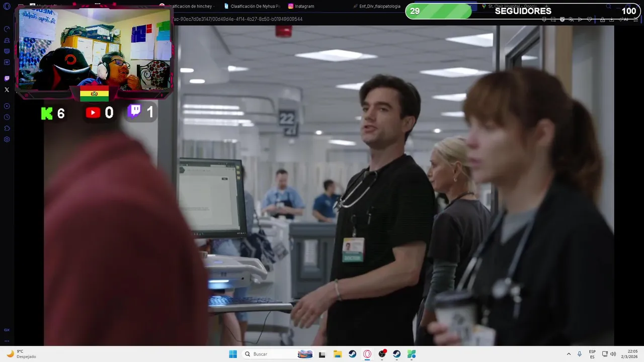Image resolution: width=644 pixels, height=362 pixels.
Task: Open X (Twitter) panel in sidebar
Action: click(7, 89)
